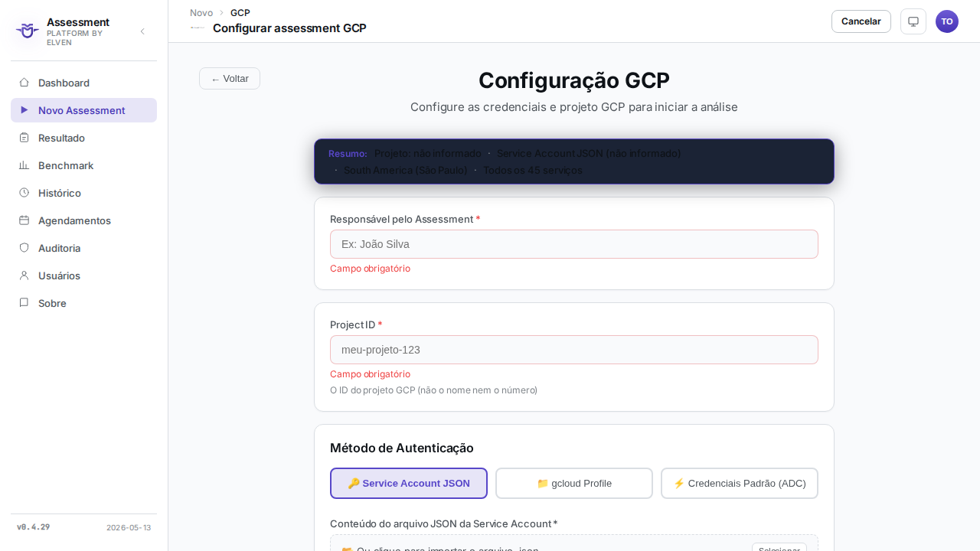Click the Resumo summary banner
The width and height of the screenshot is (980, 551).
coord(574,161)
